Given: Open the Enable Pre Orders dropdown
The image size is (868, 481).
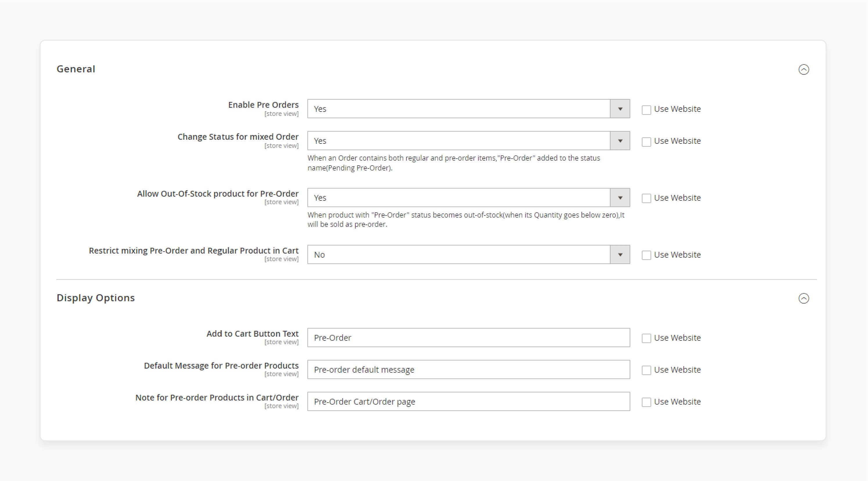Looking at the screenshot, I should pyautogui.click(x=468, y=109).
